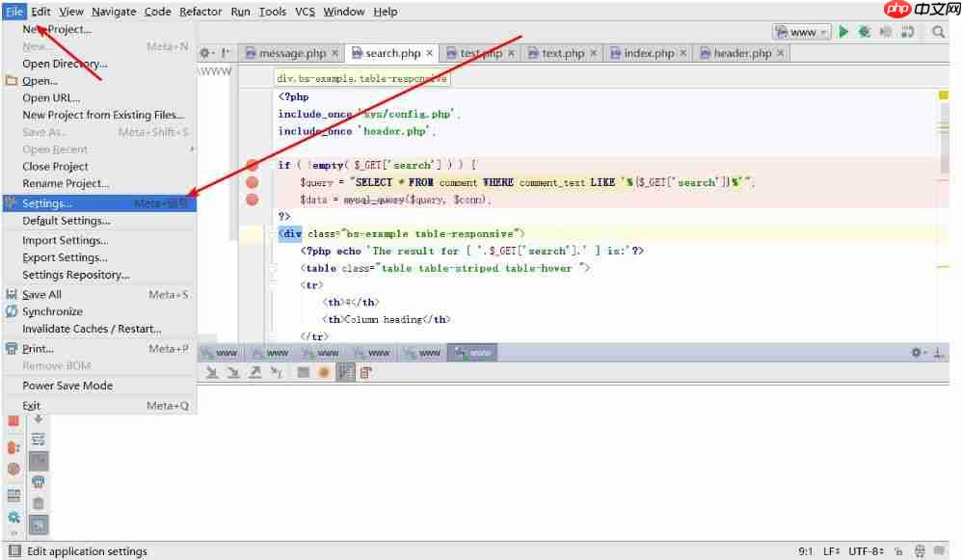Click the step out icon in debug toolbar
The image size is (962, 560).
click(255, 372)
